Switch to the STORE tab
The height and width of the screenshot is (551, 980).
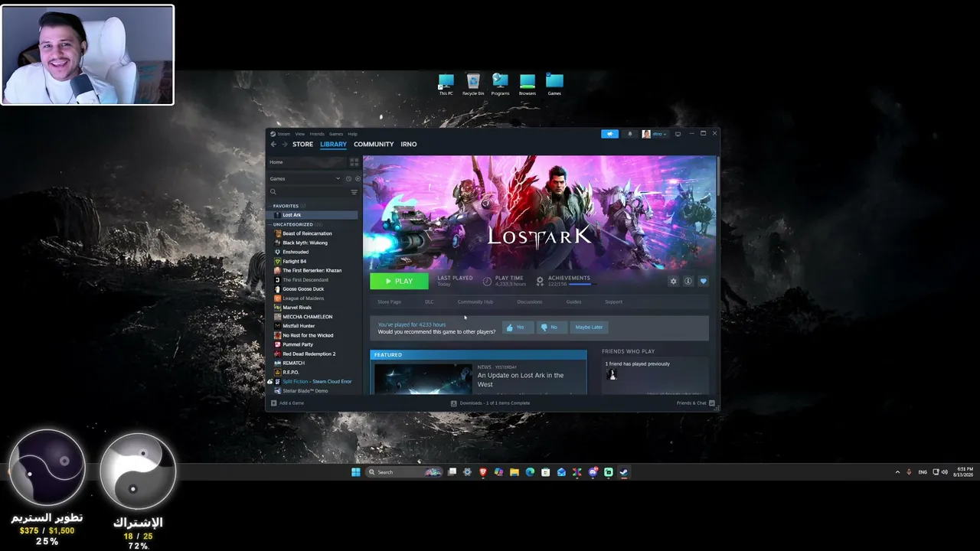pos(302,144)
